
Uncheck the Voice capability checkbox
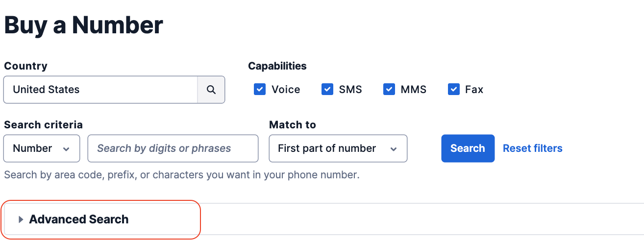(x=260, y=89)
